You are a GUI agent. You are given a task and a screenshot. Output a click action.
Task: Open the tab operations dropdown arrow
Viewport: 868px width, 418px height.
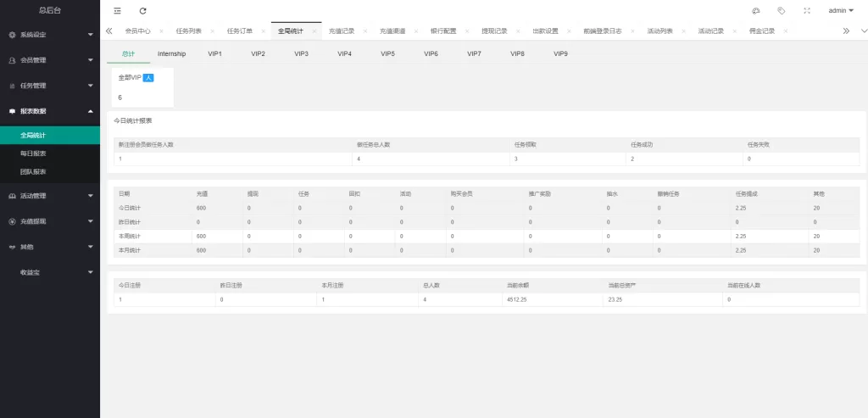862,31
